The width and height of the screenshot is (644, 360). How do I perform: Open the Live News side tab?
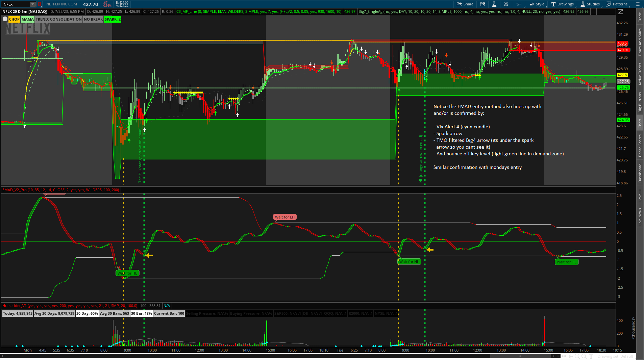point(640,216)
